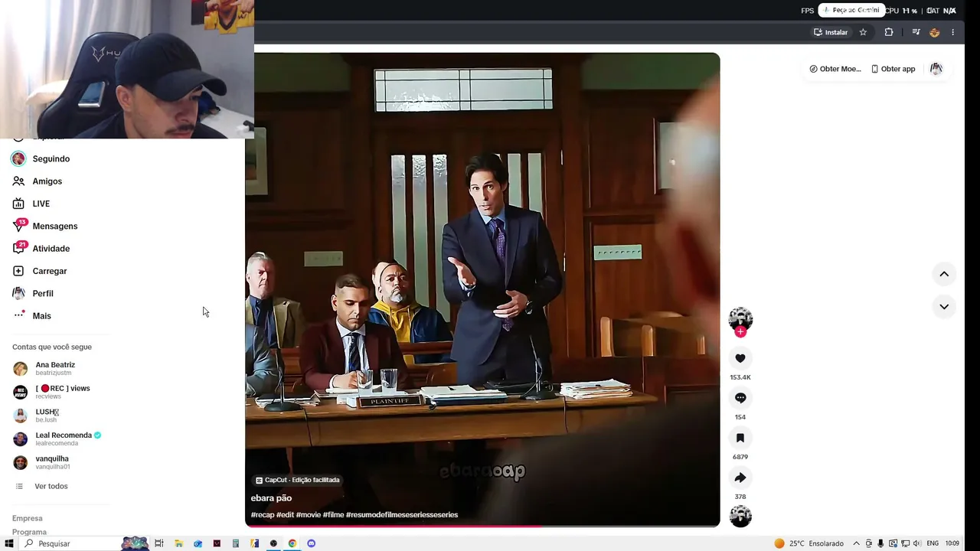Bookmark this page with the star icon

point(863,32)
